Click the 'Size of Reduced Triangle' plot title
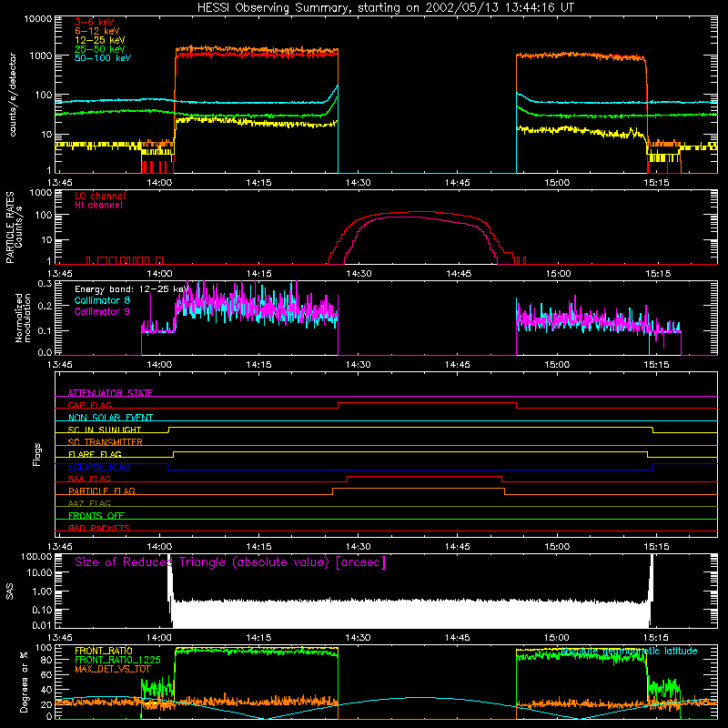This screenshot has width=728, height=728. (x=230, y=562)
